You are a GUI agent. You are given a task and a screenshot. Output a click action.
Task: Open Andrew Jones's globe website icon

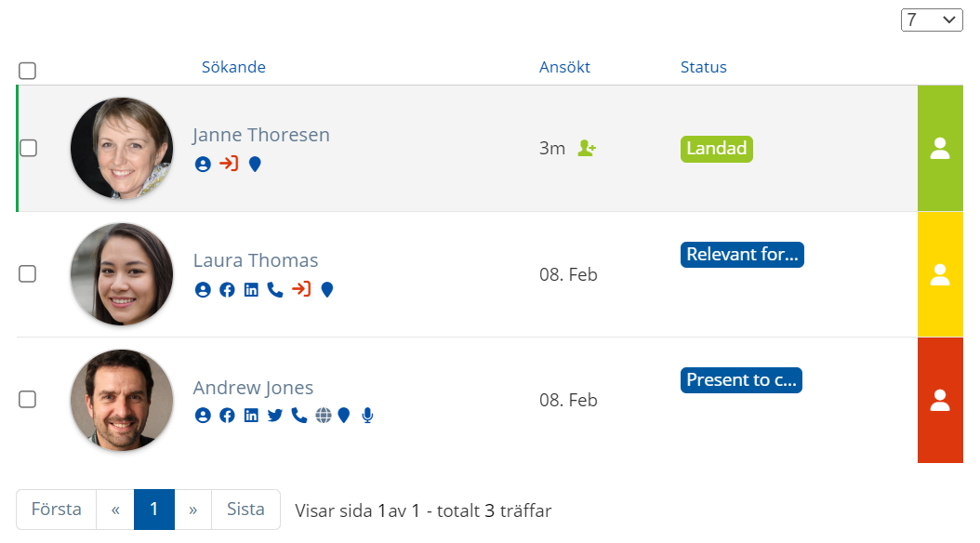pos(324,416)
